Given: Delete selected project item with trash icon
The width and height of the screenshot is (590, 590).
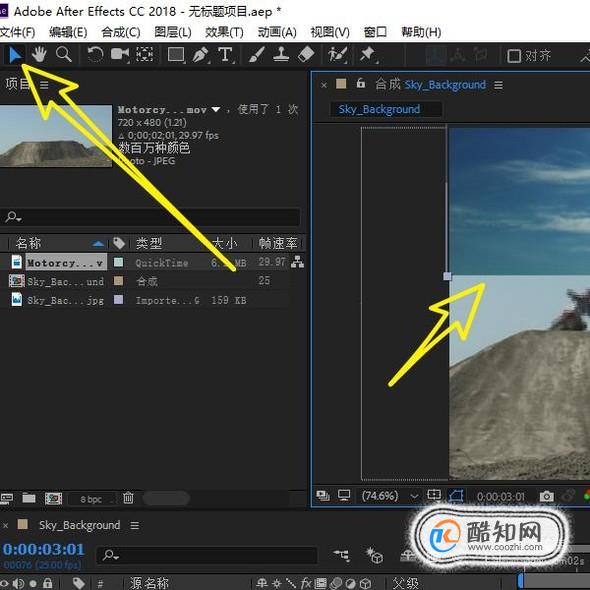Looking at the screenshot, I should (128, 498).
